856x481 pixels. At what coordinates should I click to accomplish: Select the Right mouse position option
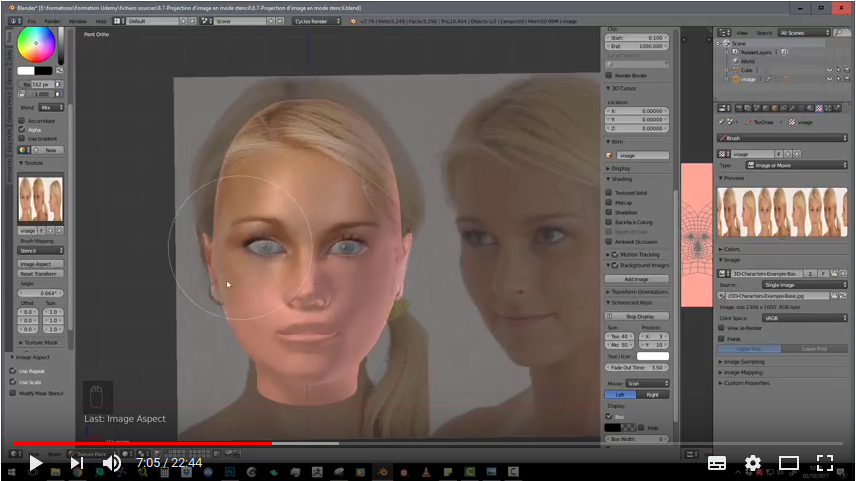pos(652,395)
